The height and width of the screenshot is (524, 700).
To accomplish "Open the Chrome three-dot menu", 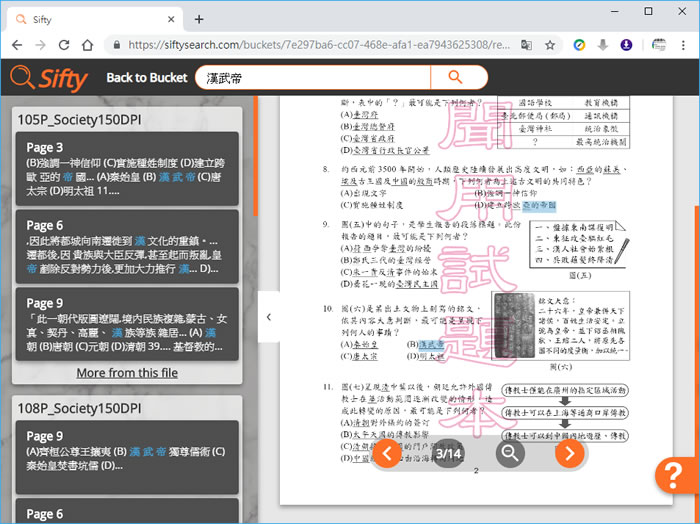I will (x=685, y=45).
